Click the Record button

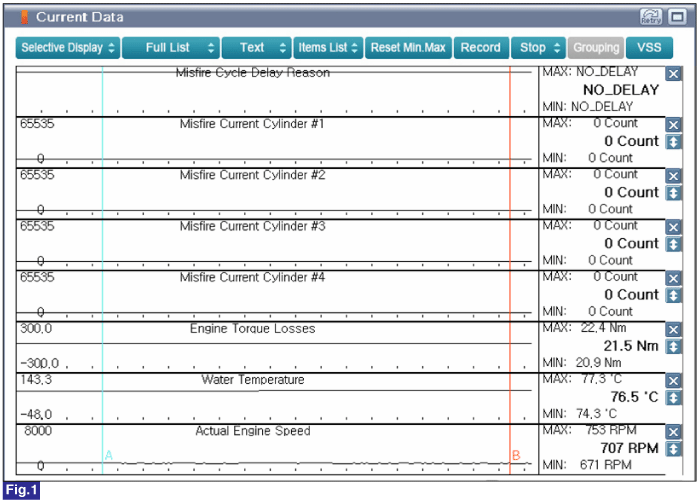pos(481,48)
